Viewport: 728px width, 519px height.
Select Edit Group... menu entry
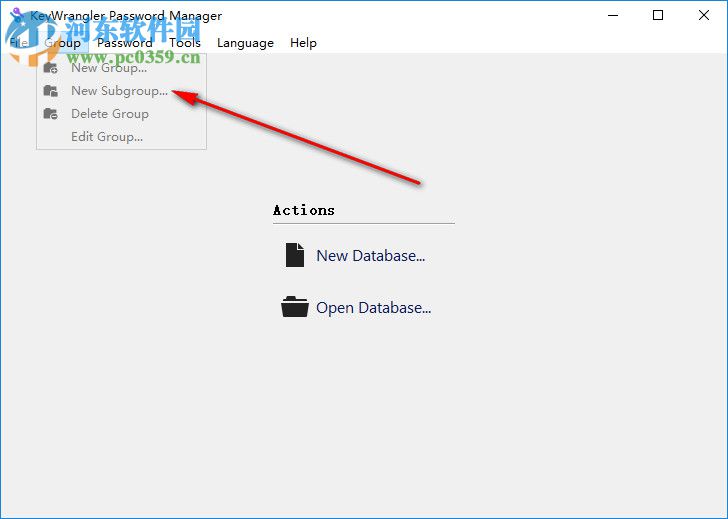(122, 137)
